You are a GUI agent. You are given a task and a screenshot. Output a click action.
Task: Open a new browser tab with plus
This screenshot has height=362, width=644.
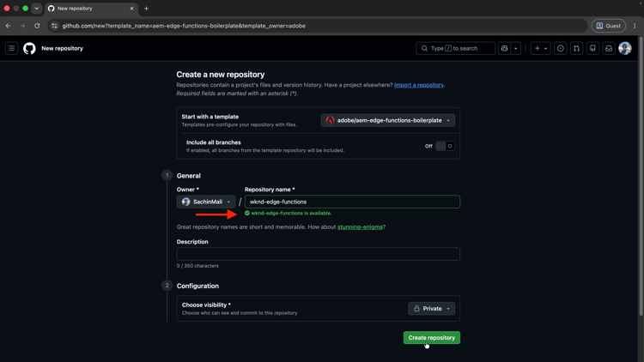[146, 9]
